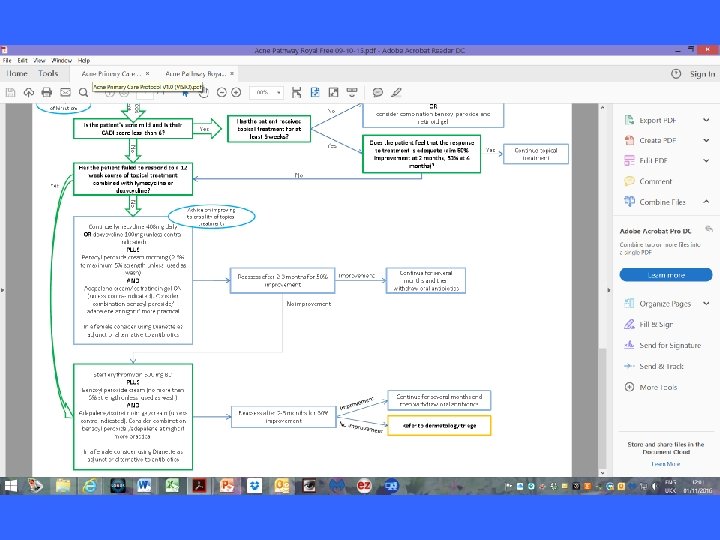Open the Edit menu
The width and height of the screenshot is (720, 540).
pyautogui.click(x=22, y=60)
